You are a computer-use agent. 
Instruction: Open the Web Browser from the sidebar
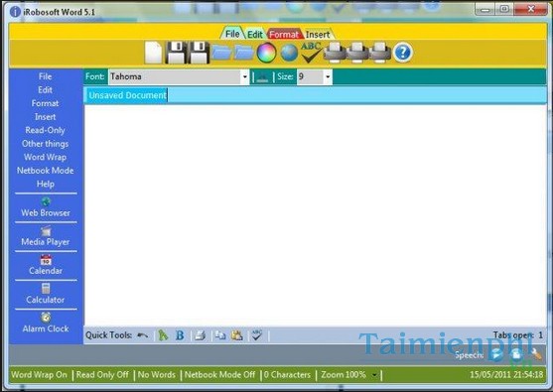(x=46, y=207)
